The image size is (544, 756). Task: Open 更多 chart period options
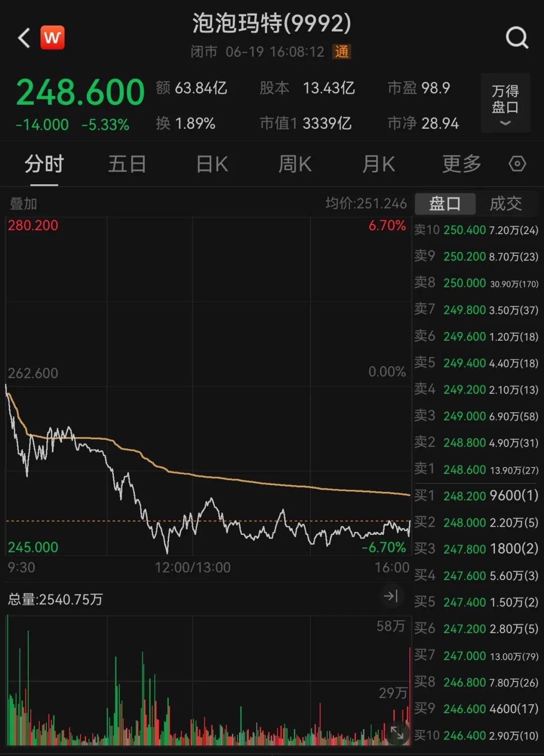pyautogui.click(x=462, y=164)
